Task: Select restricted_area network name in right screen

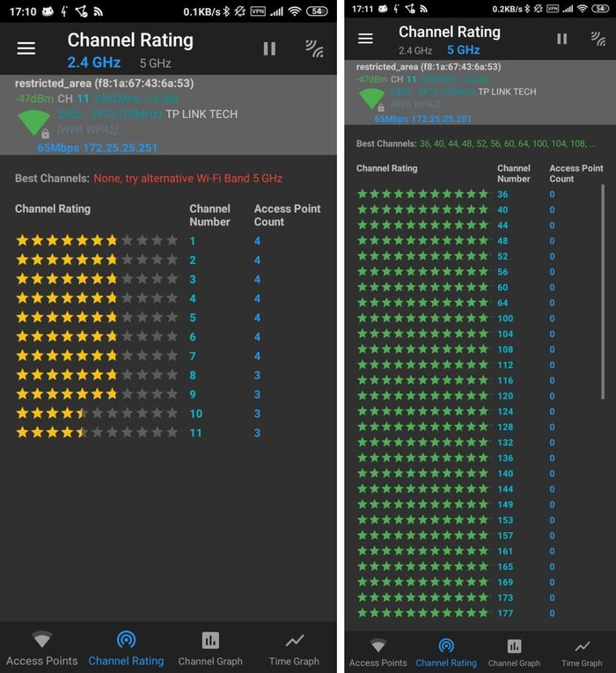Action: point(429,67)
